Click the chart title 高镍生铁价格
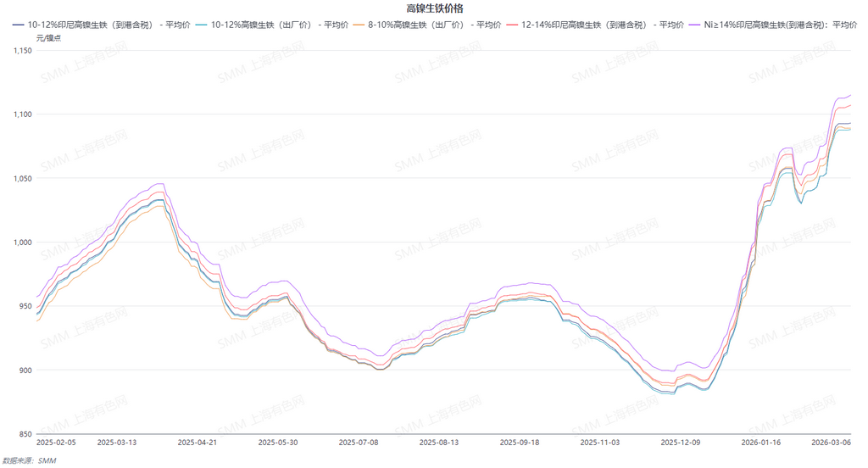Image resolution: width=868 pixels, height=468 pixels. point(435,8)
